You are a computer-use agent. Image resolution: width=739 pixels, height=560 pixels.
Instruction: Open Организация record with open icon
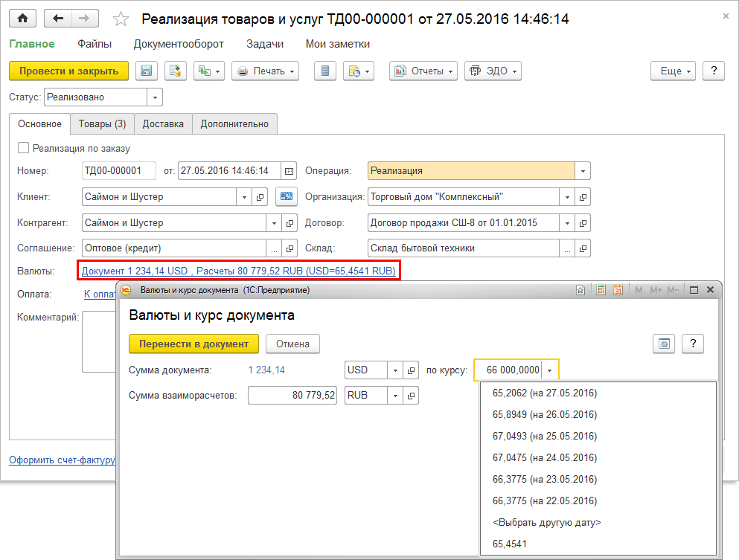[x=583, y=197]
